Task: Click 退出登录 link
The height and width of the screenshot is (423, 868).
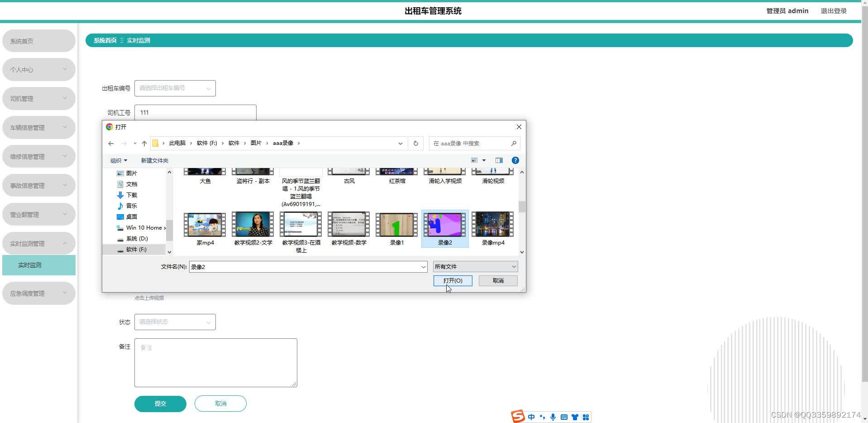Action: pos(834,11)
